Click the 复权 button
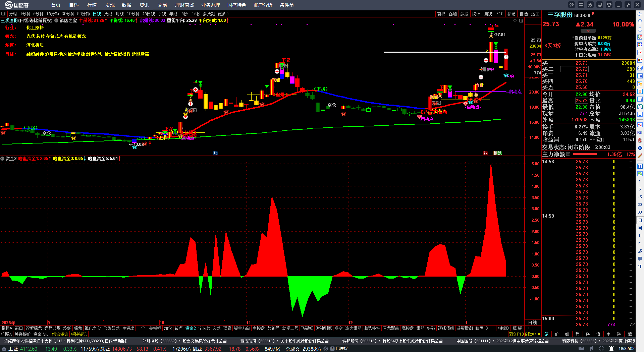Screen dimensions: 644x352 click(441, 14)
